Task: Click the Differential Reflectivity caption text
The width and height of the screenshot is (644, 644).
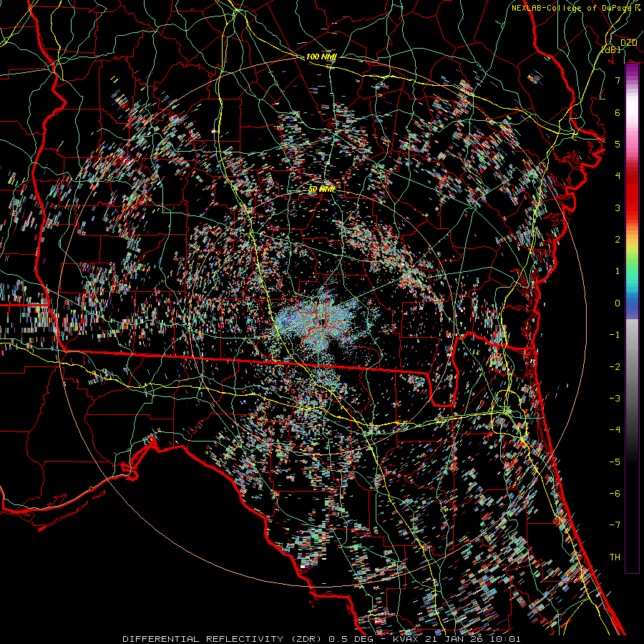Action: pos(321,639)
